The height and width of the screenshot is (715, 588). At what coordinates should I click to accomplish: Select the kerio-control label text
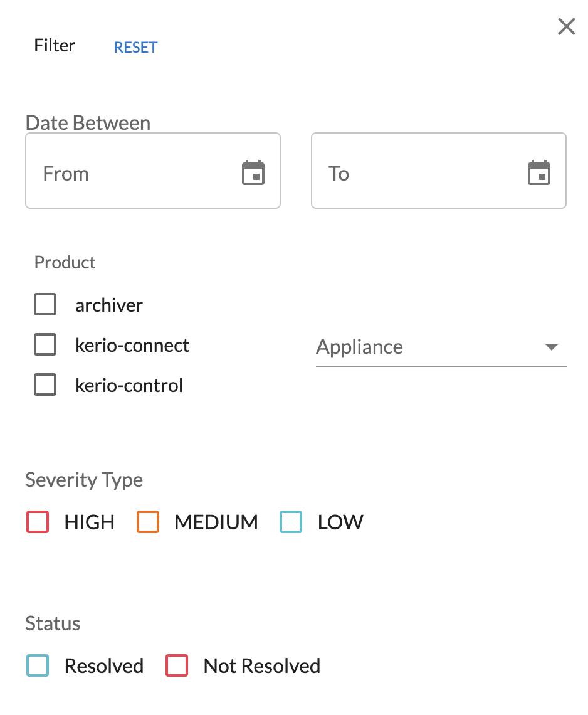point(129,385)
